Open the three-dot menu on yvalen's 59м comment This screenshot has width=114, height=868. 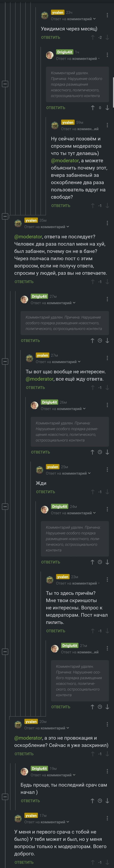[107, 125]
